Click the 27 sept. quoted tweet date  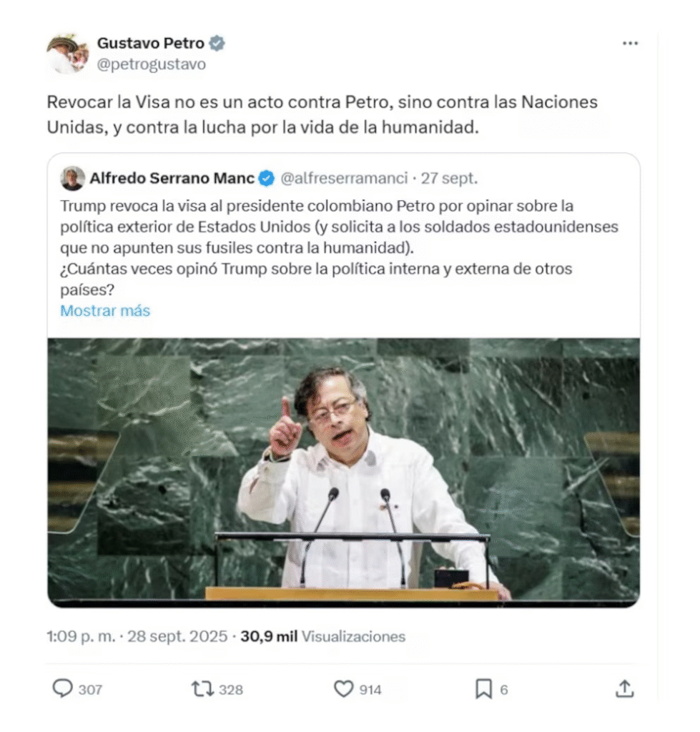449,178
